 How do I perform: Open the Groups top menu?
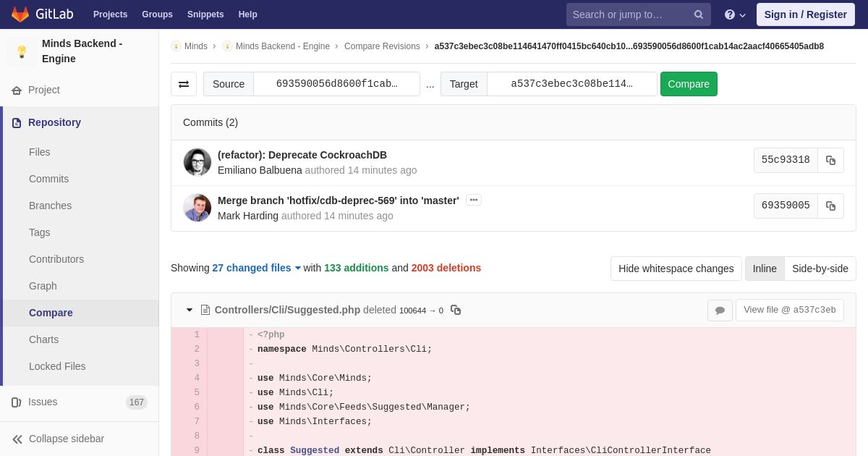click(157, 14)
